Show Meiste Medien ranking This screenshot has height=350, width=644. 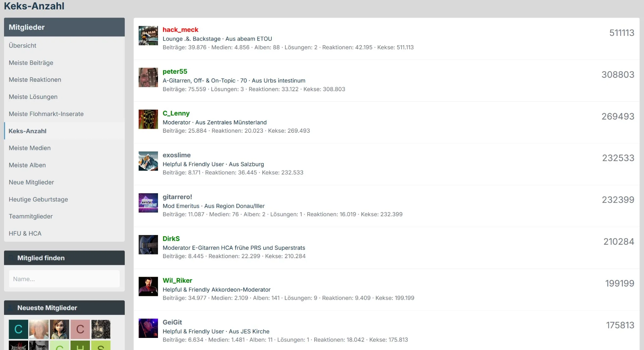[x=64, y=148]
